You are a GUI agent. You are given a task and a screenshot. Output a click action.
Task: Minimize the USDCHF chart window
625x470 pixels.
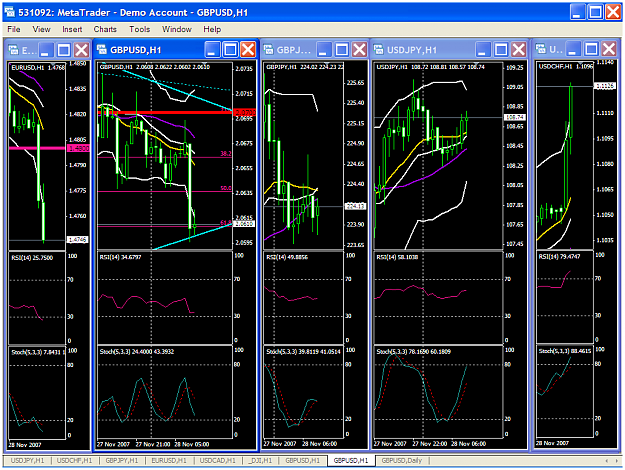click(x=573, y=49)
